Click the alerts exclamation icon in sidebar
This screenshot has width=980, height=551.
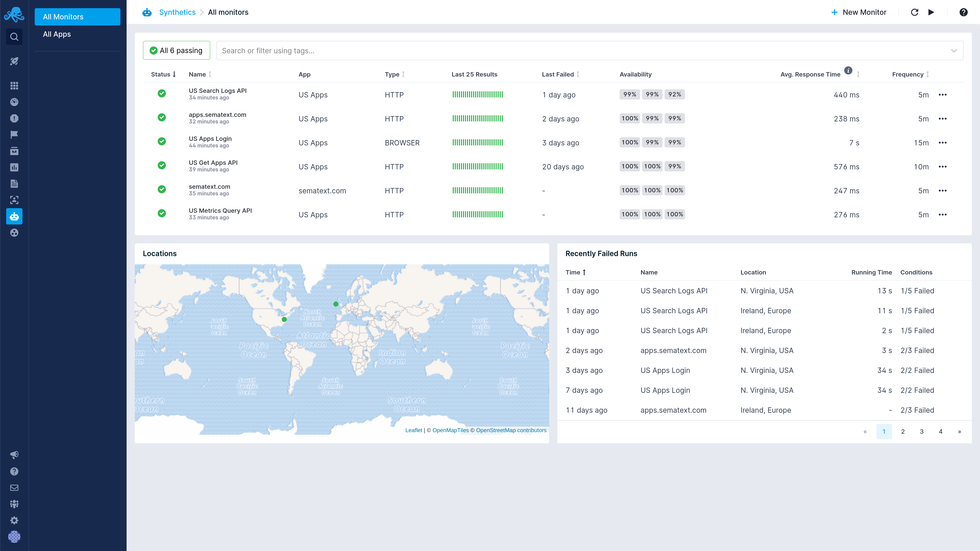[x=14, y=118]
